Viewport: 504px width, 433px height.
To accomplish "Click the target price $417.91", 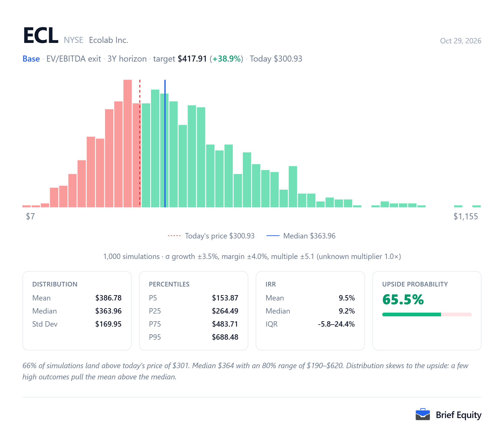I will [192, 59].
